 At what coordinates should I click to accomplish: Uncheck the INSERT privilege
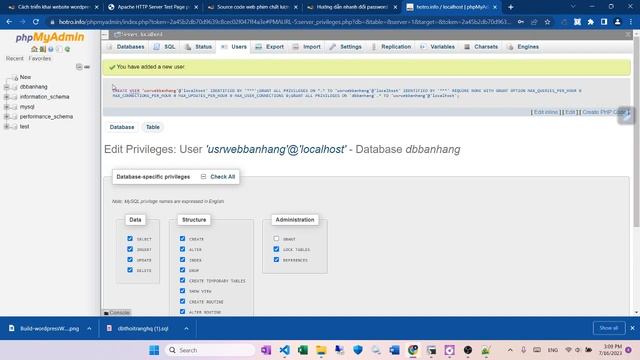tap(130, 249)
